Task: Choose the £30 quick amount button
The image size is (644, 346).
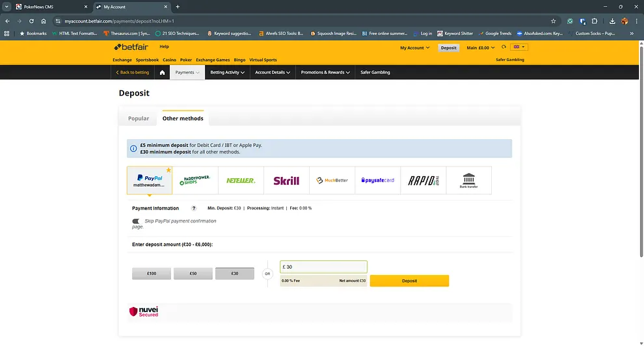Action: (x=235, y=273)
